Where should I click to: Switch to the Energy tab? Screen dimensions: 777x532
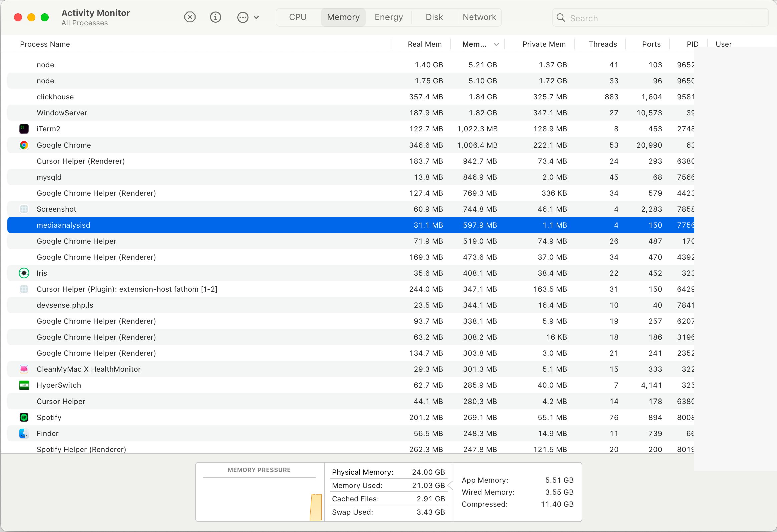(388, 17)
